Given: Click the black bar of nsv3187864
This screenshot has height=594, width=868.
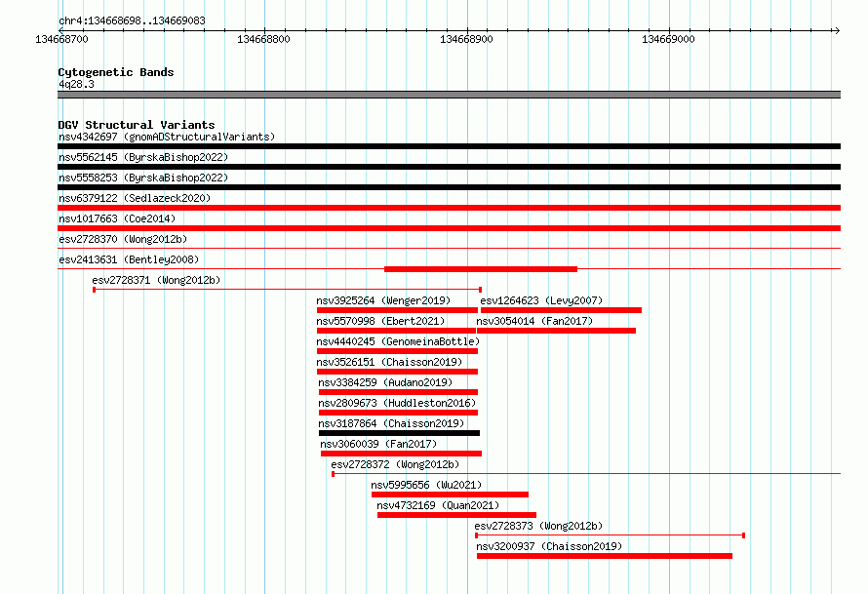Looking at the screenshot, I should tap(399, 433).
